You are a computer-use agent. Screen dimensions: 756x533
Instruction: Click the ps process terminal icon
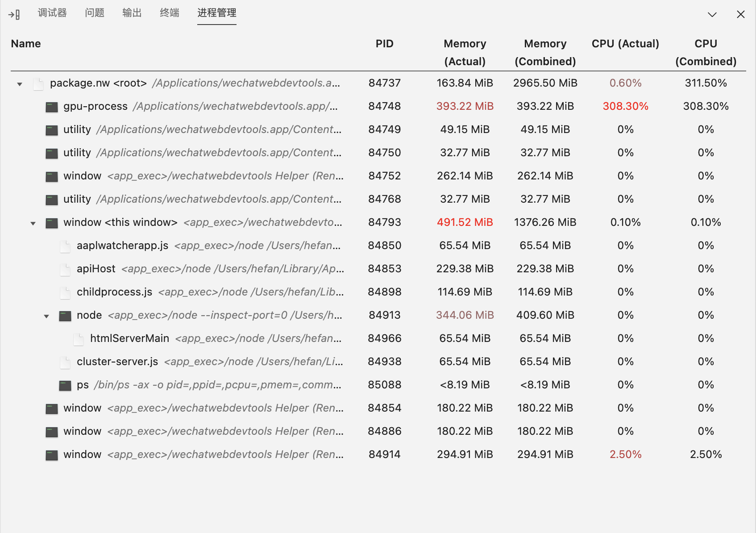pos(65,386)
